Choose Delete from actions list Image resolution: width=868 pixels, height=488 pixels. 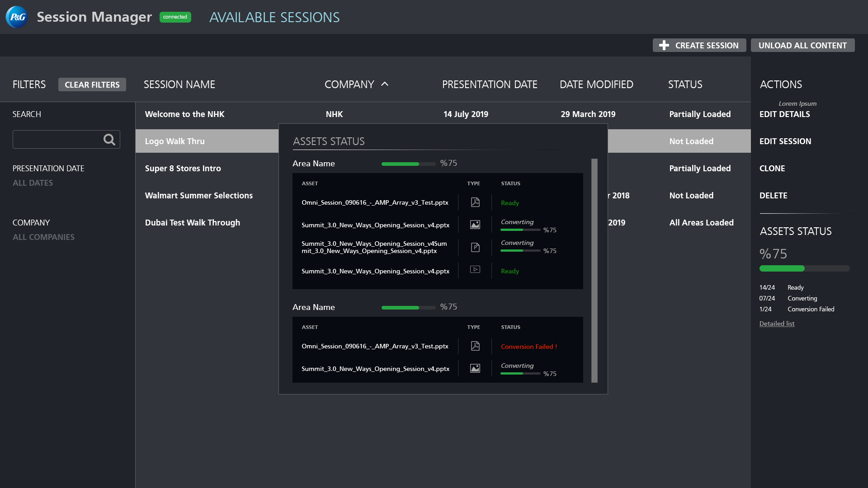pos(773,196)
